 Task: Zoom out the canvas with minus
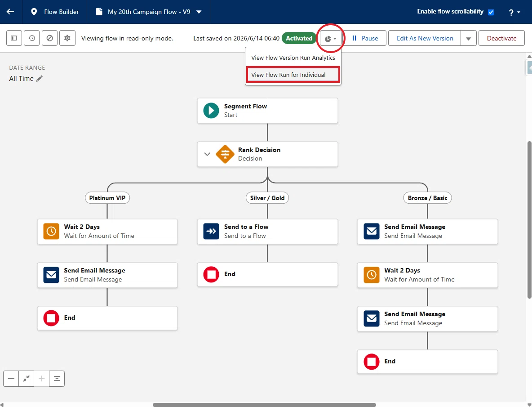pos(11,379)
